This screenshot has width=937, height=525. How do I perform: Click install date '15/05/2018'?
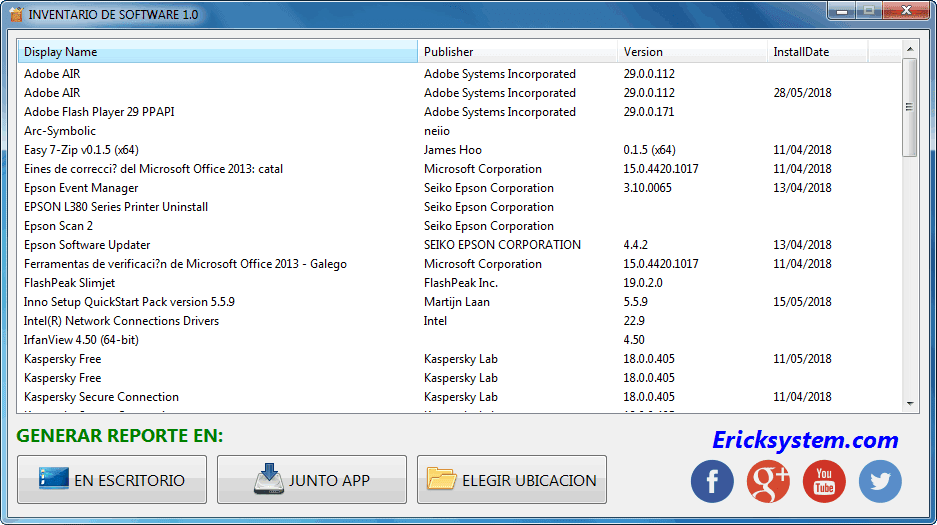coord(802,302)
